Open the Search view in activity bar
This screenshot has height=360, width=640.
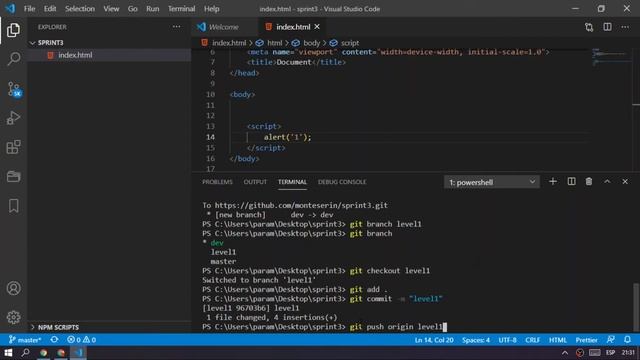[13, 59]
